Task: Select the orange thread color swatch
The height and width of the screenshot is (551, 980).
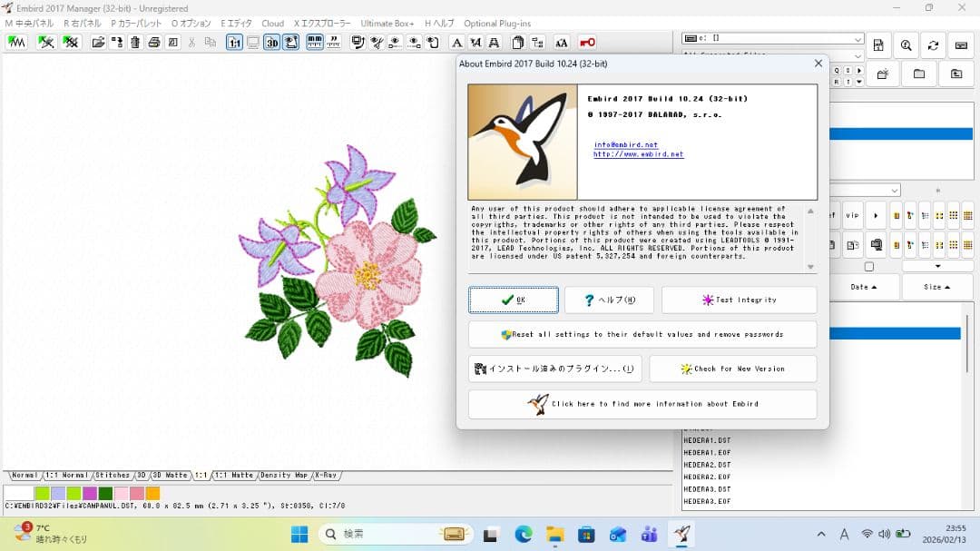Action: (152, 493)
